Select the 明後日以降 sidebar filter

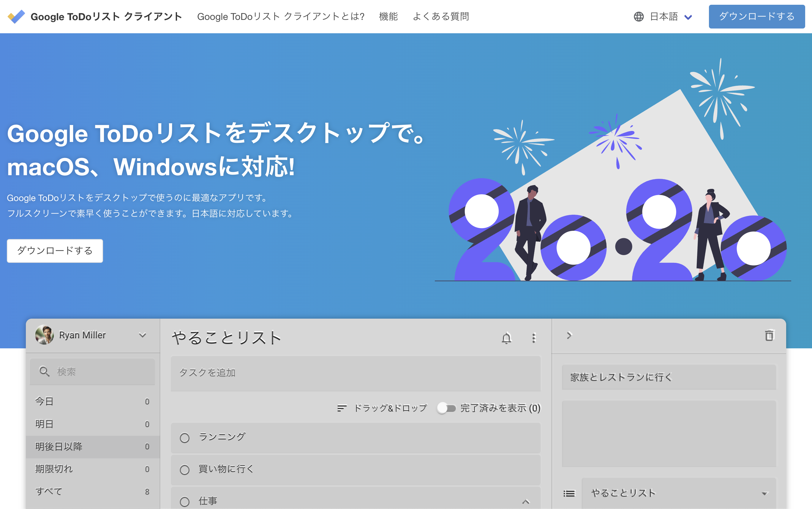(93, 446)
